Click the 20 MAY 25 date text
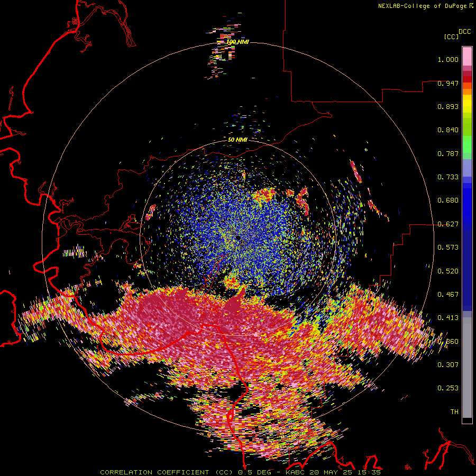The image size is (476, 476). coord(330,472)
